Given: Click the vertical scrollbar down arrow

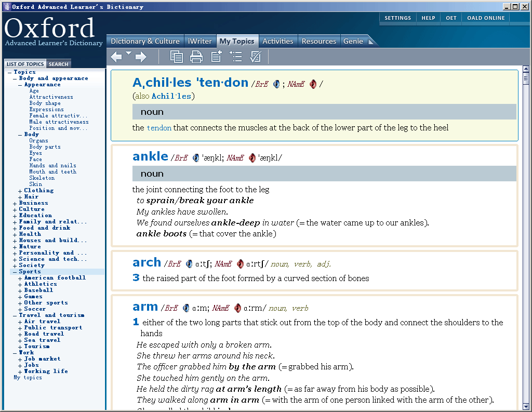Looking at the screenshot, I should click(526, 406).
